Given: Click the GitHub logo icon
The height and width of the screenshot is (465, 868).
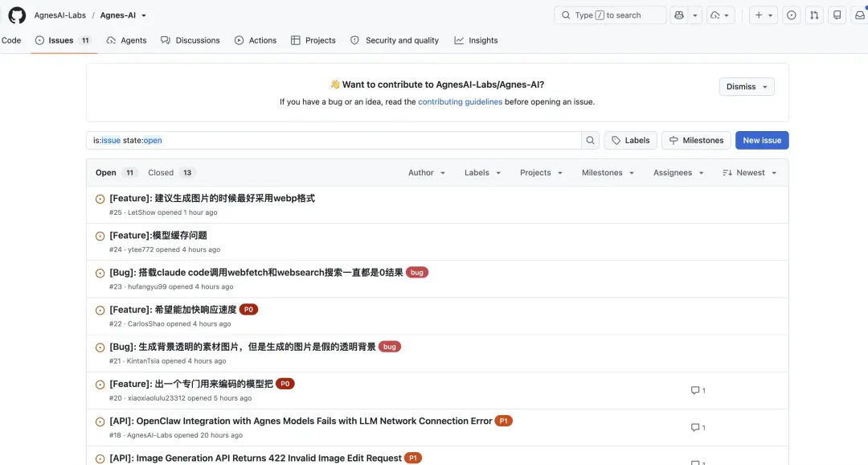Looking at the screenshot, I should point(17,15).
